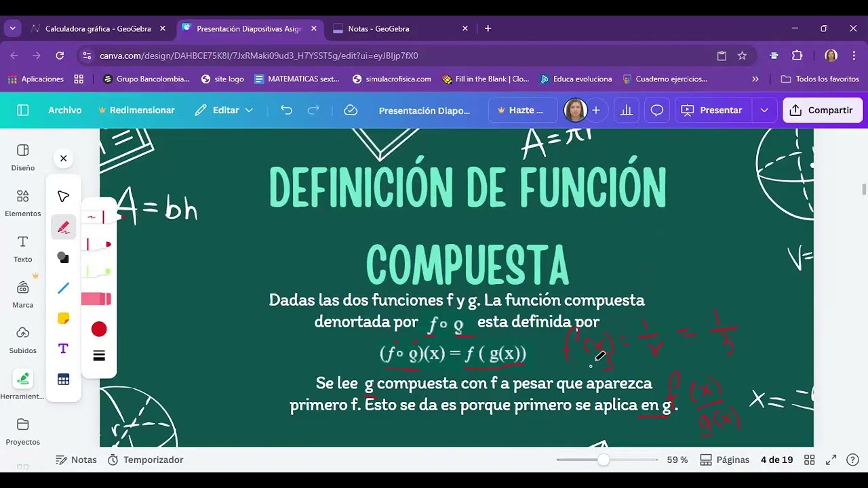Bookmark this page with the star

pos(742,56)
